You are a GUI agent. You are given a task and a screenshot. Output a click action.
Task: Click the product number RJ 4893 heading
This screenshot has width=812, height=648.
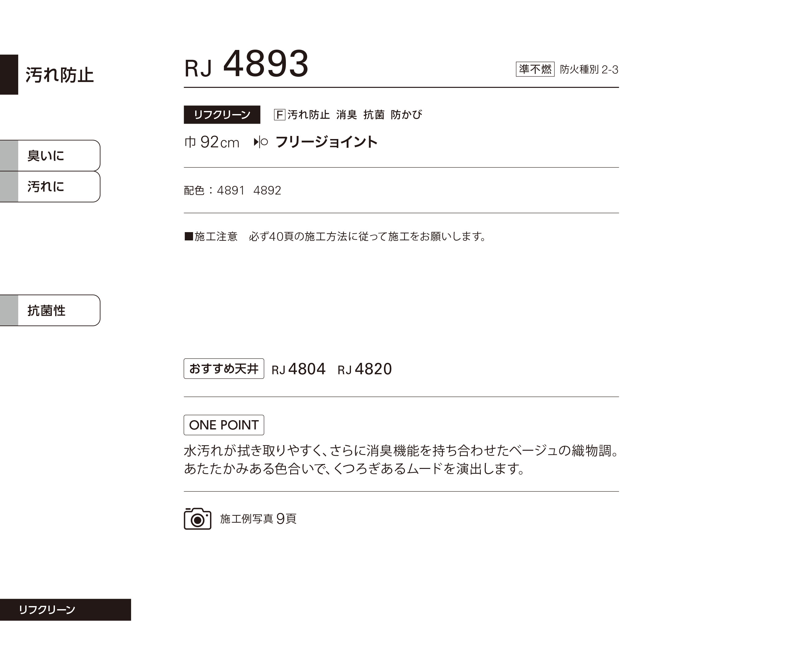246,64
